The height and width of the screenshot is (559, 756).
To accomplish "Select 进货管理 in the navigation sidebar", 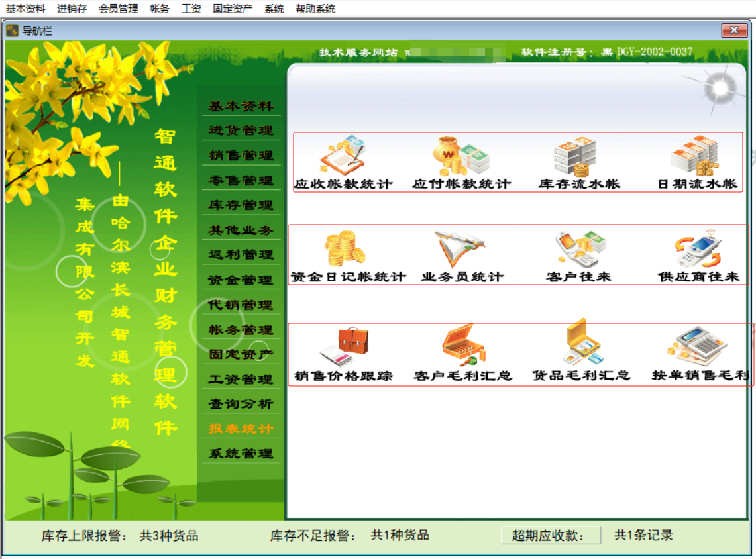I will point(241,130).
